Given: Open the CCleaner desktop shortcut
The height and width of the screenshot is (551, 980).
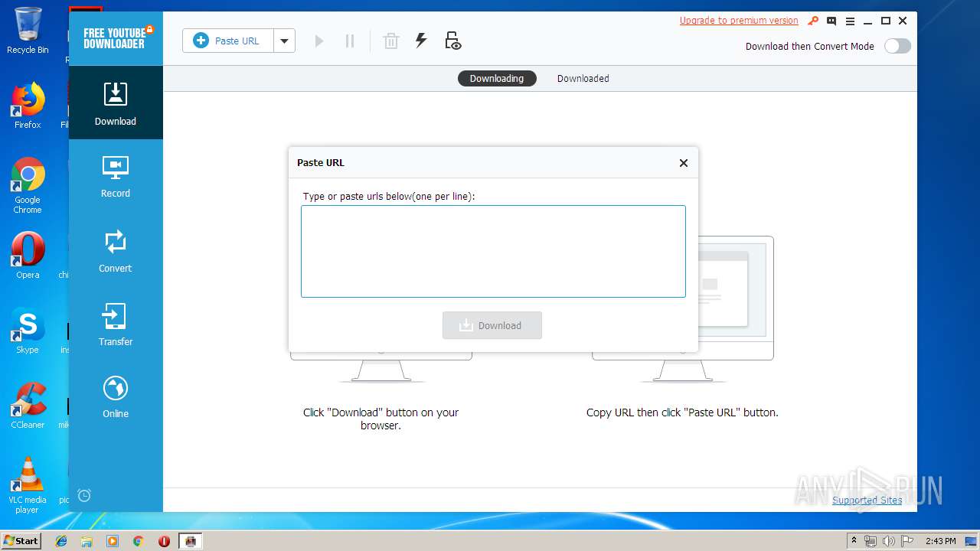Looking at the screenshot, I should click(x=28, y=405).
